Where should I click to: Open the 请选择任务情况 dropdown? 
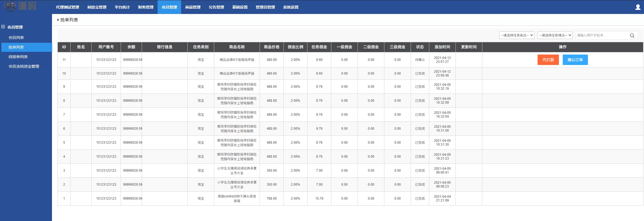(x=555, y=35)
